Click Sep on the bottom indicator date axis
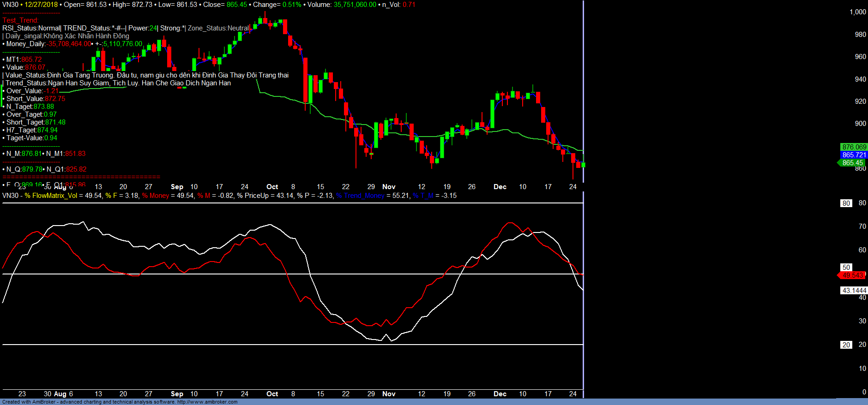Screen dimensions: 868x405 (x=177, y=394)
